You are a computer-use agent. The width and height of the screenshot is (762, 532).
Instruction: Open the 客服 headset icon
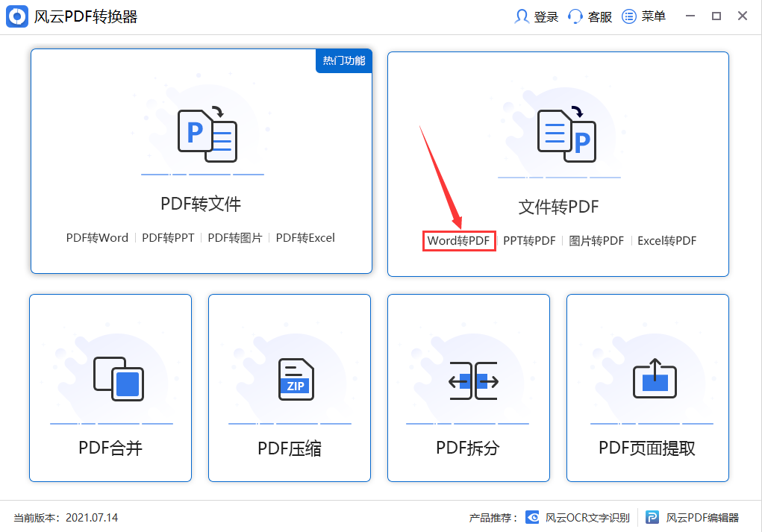[575, 16]
